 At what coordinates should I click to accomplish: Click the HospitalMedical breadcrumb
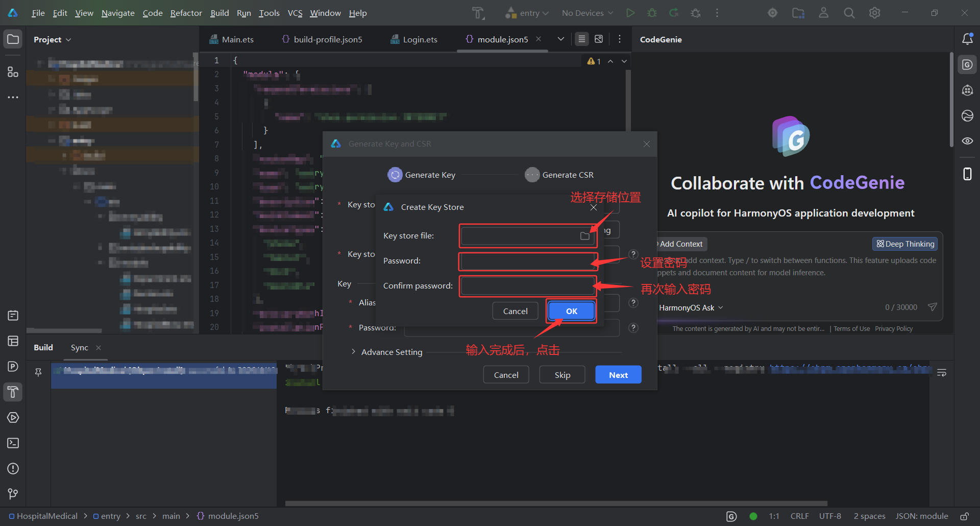click(43, 516)
